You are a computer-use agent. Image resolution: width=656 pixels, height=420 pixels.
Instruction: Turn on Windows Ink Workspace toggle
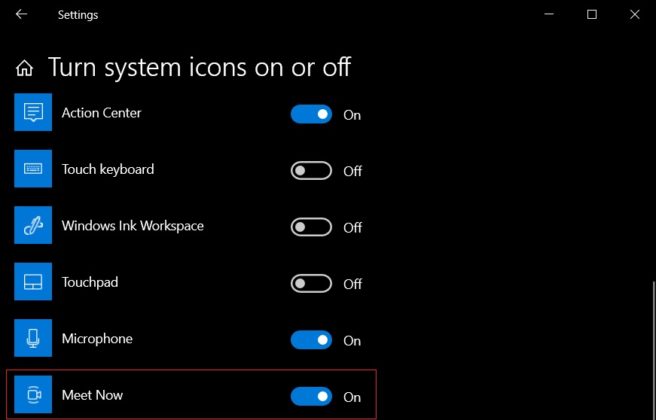[311, 227]
